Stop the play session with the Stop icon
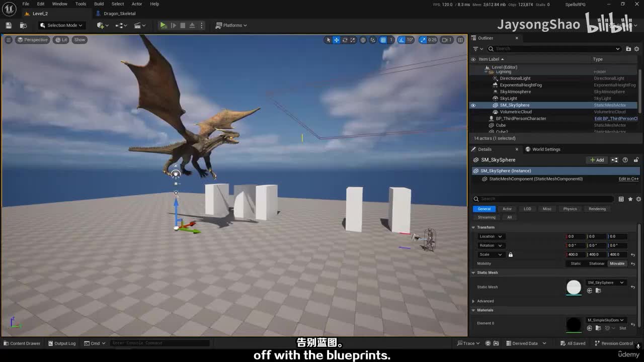644x362 pixels. [183, 25]
